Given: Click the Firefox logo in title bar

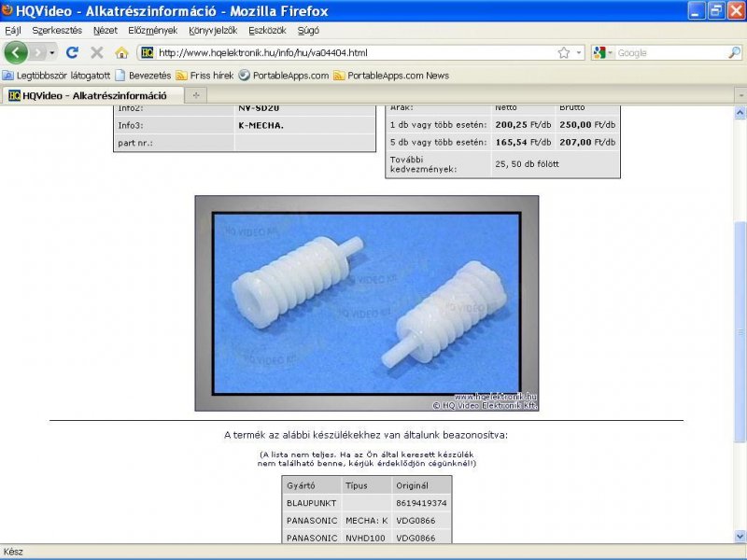Looking at the screenshot, I should (7, 10).
